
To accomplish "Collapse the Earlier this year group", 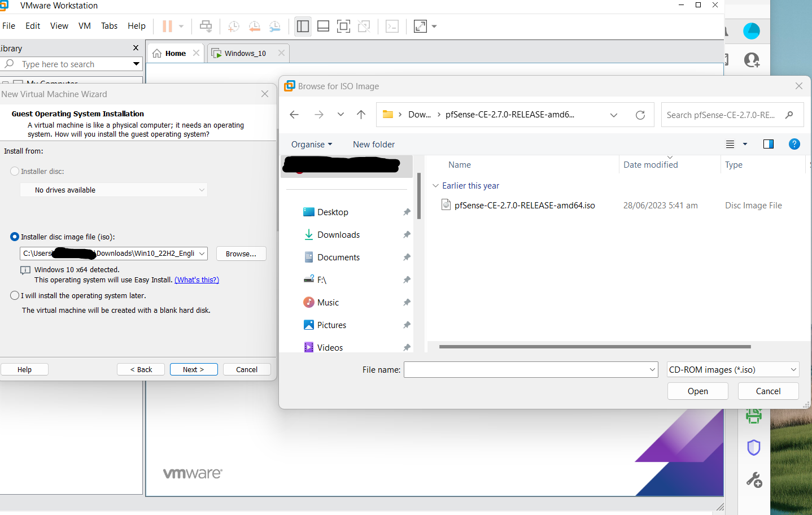I will (x=435, y=186).
